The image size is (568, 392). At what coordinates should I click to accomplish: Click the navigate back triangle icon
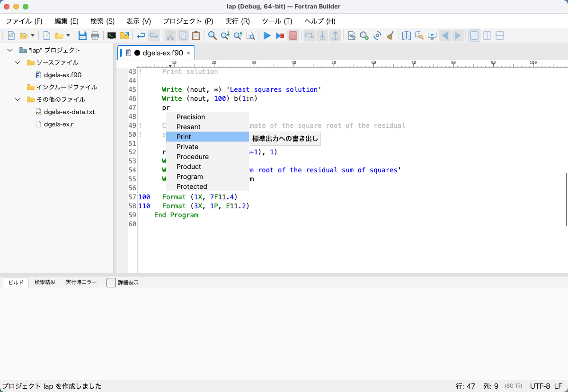click(444, 36)
